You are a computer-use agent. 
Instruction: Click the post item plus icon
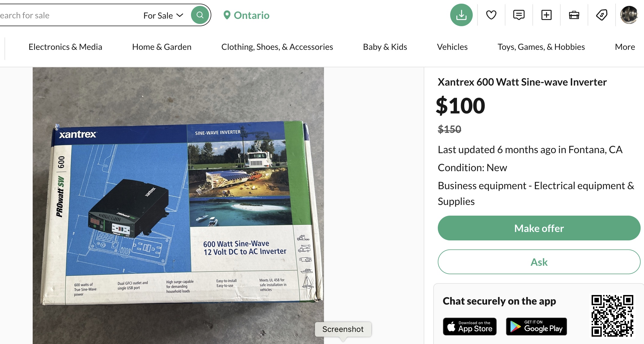click(546, 15)
